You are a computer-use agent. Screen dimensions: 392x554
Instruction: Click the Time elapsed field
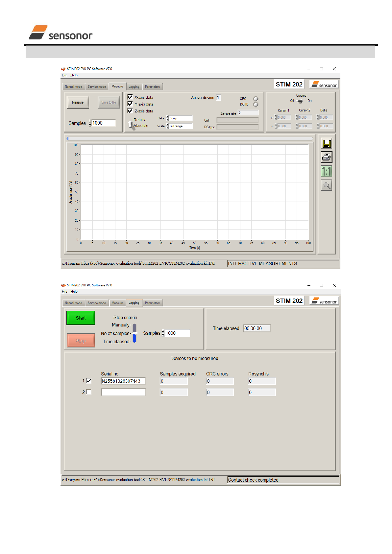[257, 328]
